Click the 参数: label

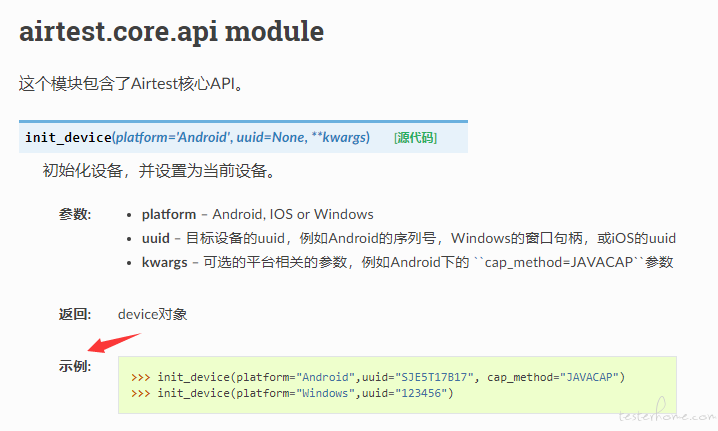[x=75, y=214]
